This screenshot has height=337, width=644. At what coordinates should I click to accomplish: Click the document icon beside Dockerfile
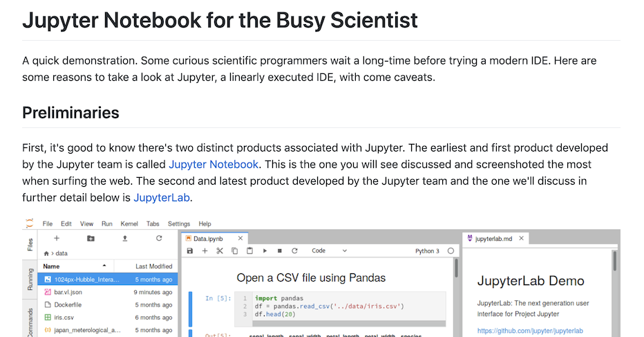pos(48,305)
